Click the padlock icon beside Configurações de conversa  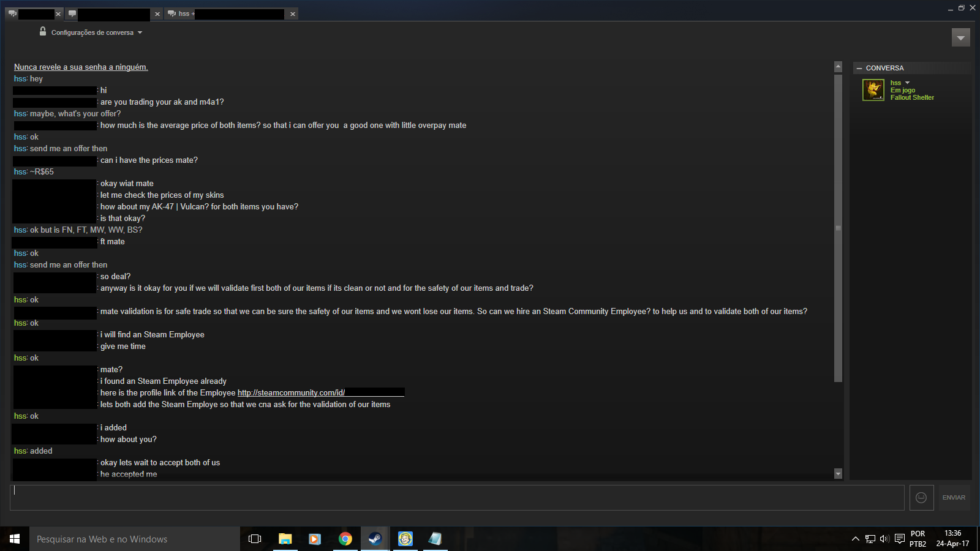[x=43, y=31]
